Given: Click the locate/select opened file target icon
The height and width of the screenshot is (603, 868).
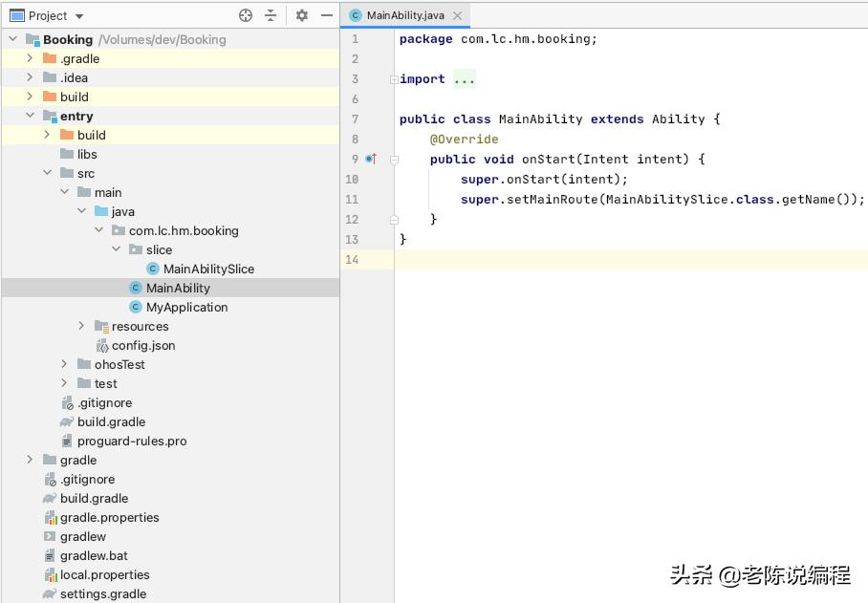Looking at the screenshot, I should (246, 15).
